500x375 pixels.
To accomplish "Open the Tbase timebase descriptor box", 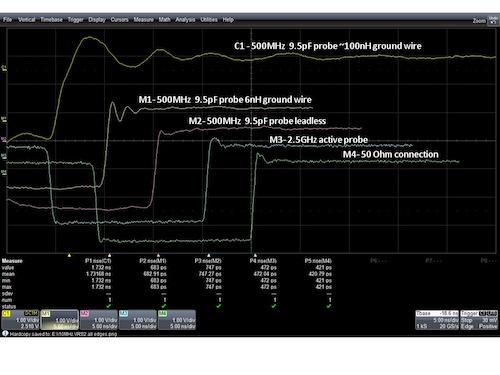I will pyautogui.click(x=437, y=320).
